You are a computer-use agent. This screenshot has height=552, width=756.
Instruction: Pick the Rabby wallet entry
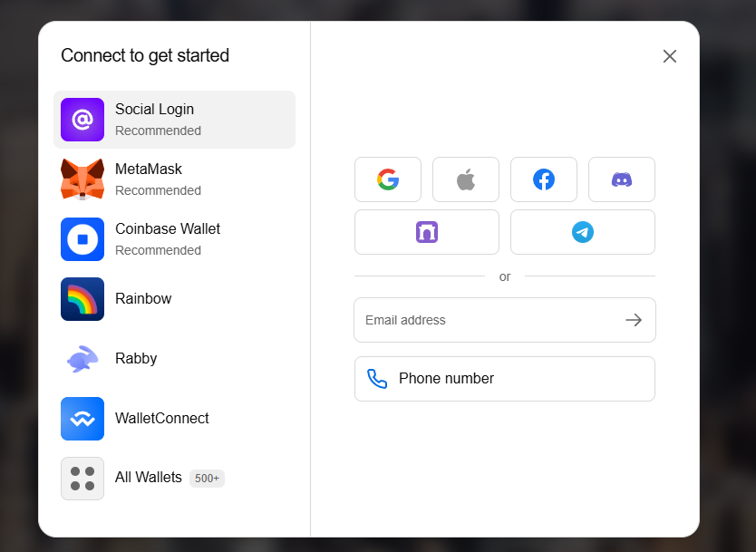(136, 359)
